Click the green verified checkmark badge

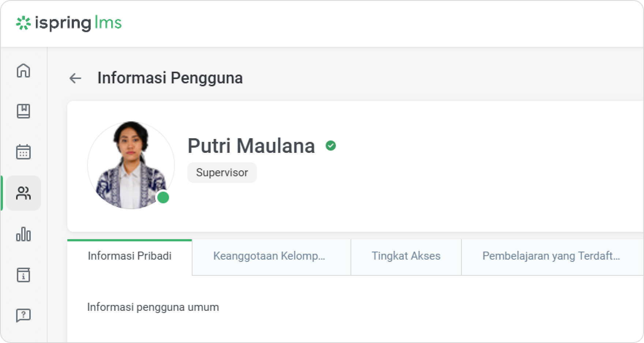click(331, 146)
